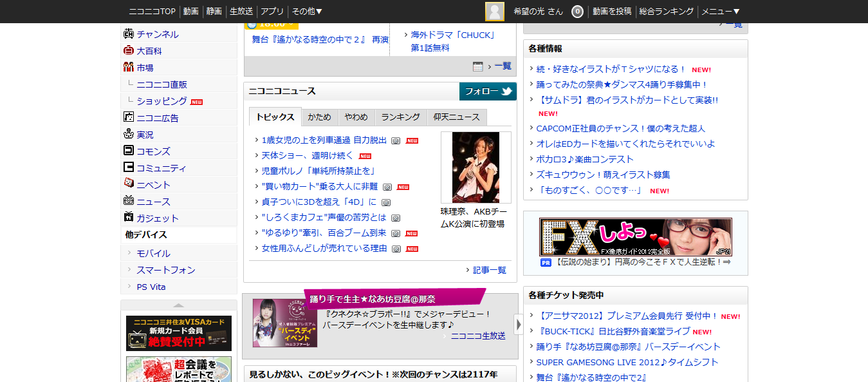
Task: Open the 大百科 sidebar icon
Action: [x=128, y=51]
